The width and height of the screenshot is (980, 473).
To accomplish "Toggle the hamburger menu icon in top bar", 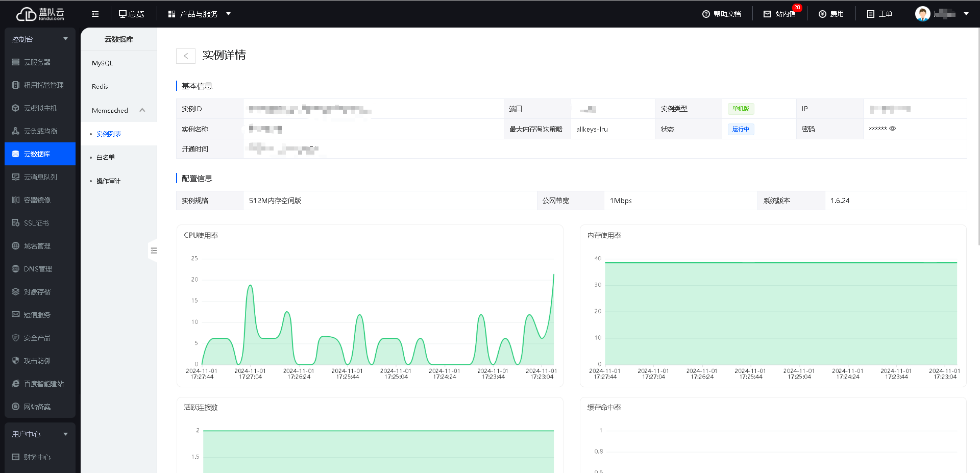I will click(95, 14).
